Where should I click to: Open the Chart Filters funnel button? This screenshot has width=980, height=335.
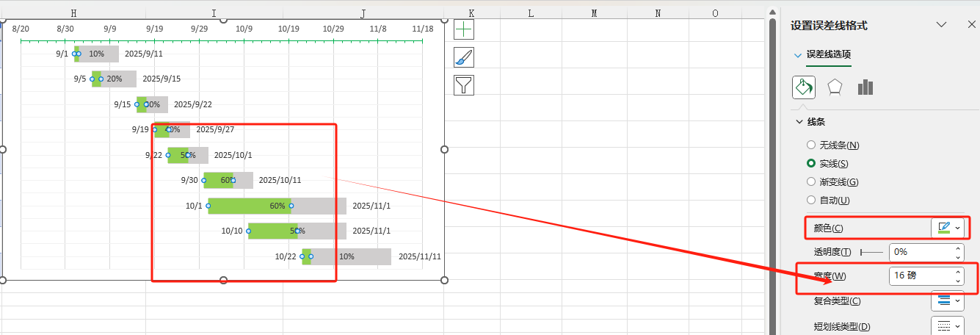464,85
